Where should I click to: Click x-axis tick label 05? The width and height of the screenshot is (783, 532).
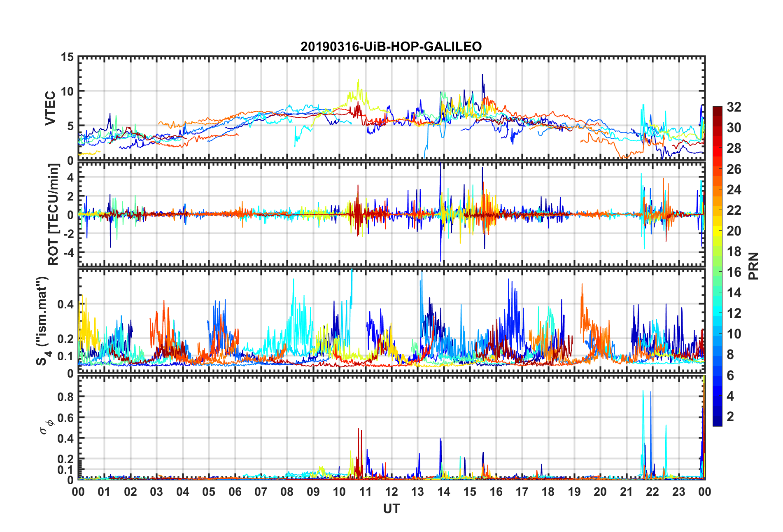click(209, 492)
